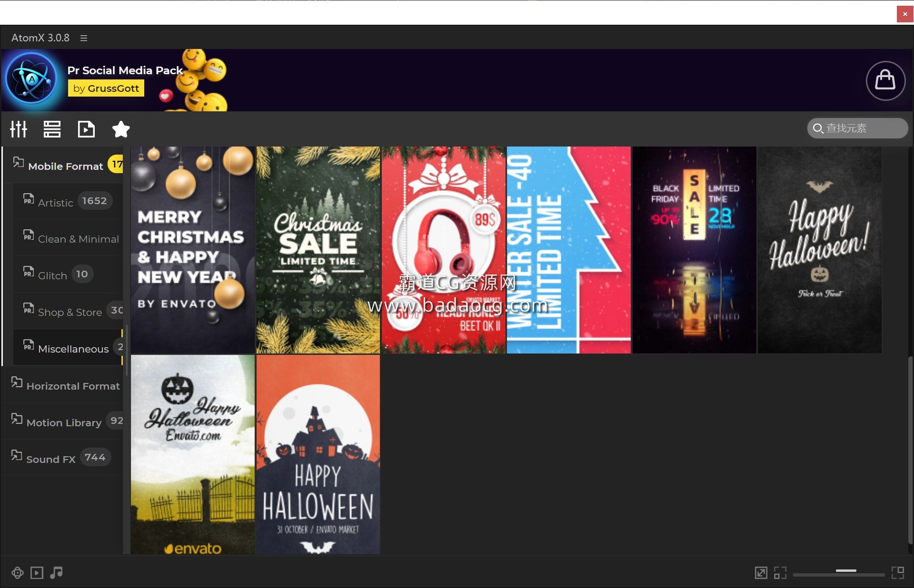Click the Pr Social Media Pack title
The height and width of the screenshot is (588, 914).
pos(125,70)
